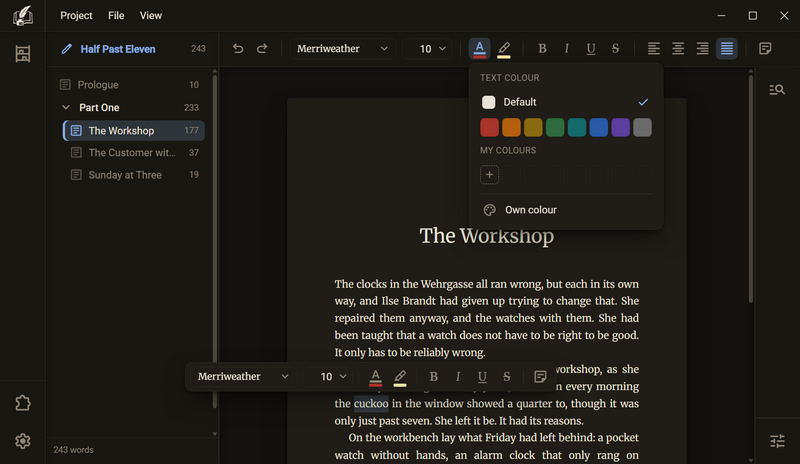Open the floating toolbar Merriweather font dropdown
800x464 pixels.
click(243, 377)
